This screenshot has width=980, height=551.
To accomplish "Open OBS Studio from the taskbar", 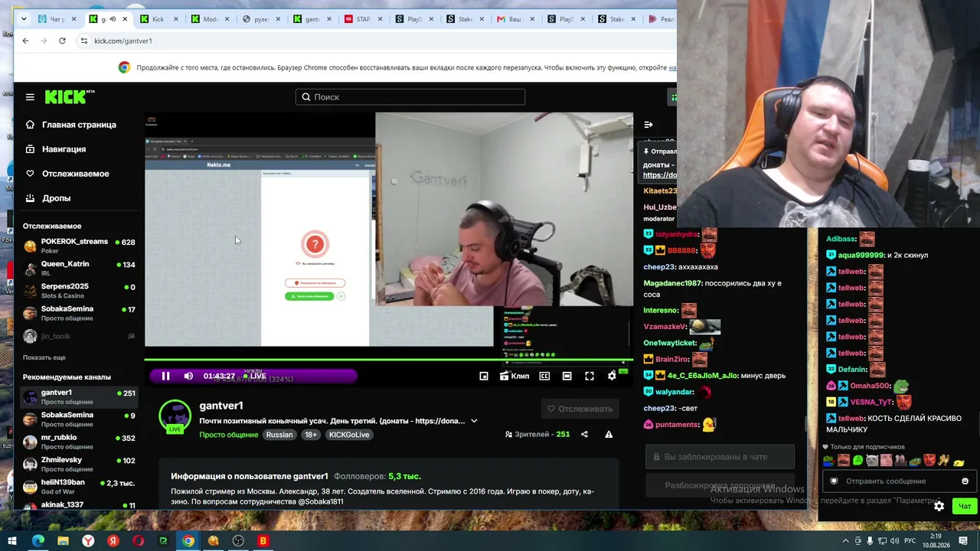I will 238,541.
